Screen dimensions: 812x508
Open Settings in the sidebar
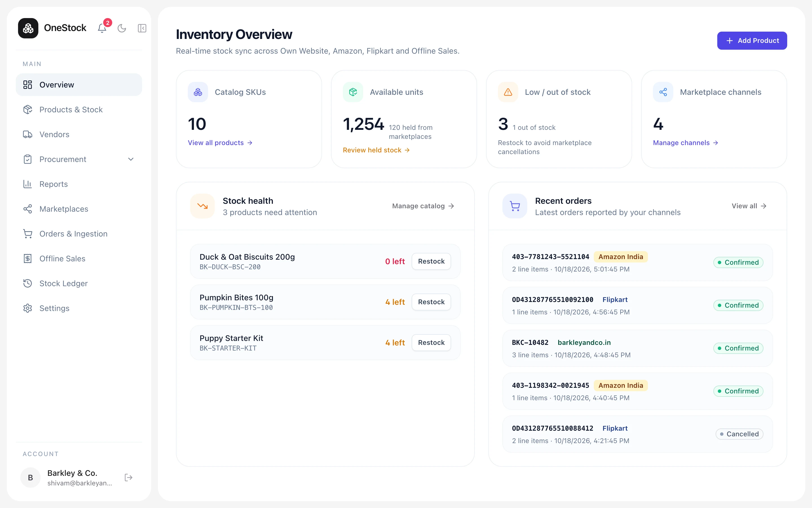tap(79, 308)
